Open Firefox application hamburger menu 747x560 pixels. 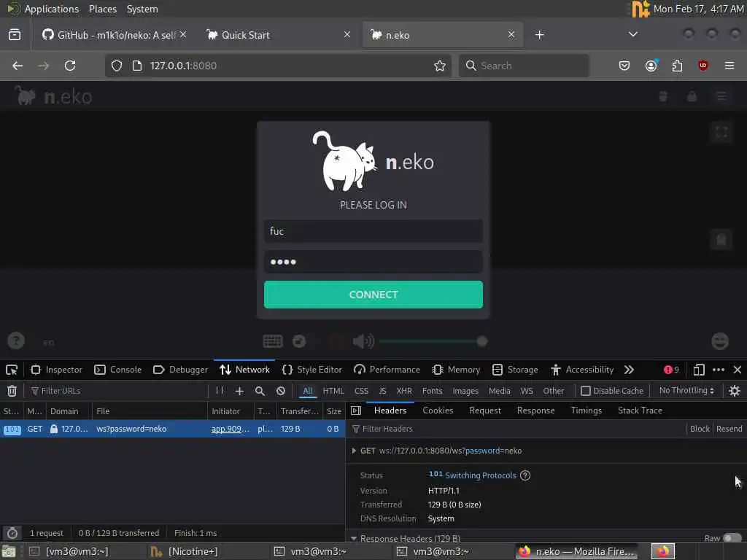(729, 66)
